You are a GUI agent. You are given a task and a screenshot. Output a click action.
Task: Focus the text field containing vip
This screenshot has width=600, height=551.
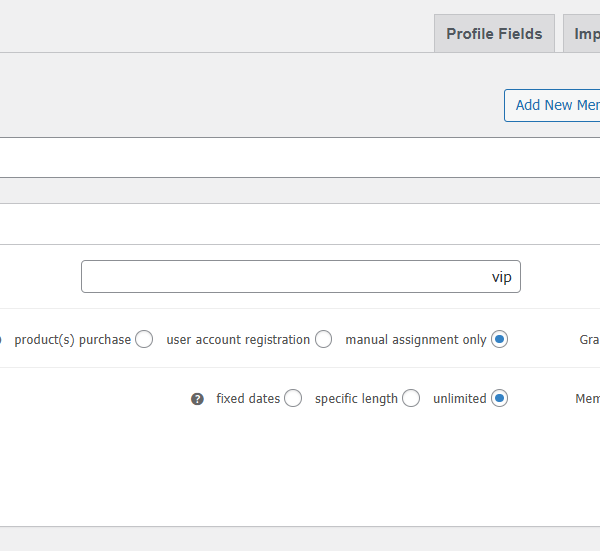tap(300, 277)
